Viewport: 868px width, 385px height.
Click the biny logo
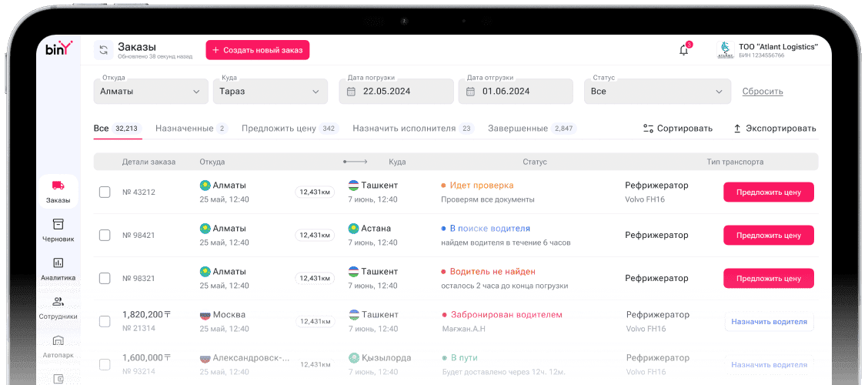(58, 49)
